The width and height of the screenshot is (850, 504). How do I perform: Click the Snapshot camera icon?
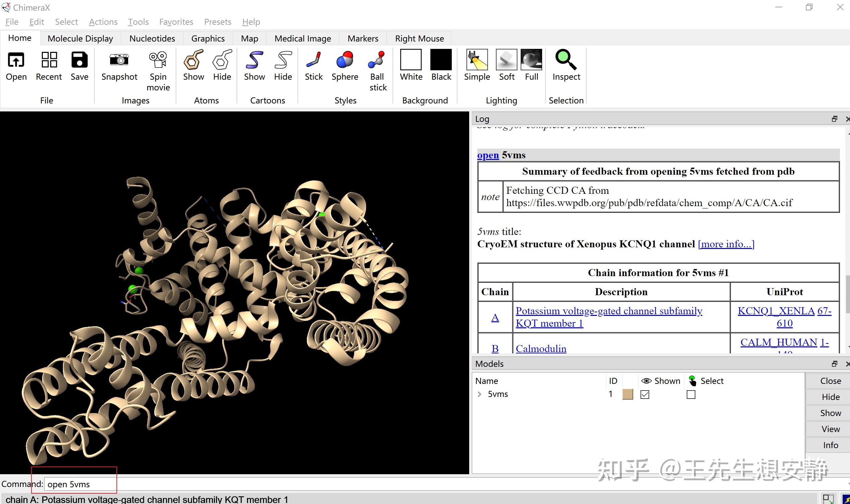coord(119,60)
